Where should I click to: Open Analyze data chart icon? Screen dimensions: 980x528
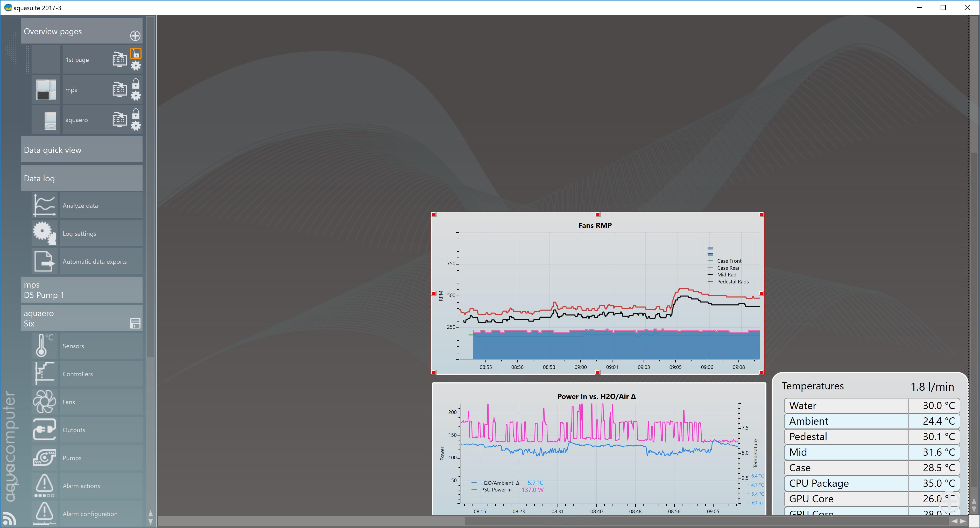[45, 205]
